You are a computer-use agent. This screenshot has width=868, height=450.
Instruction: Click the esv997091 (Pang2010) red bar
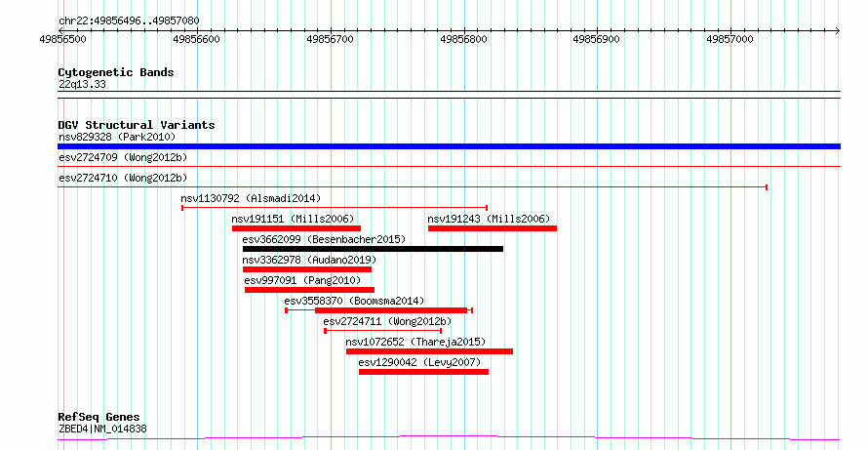tap(309, 290)
